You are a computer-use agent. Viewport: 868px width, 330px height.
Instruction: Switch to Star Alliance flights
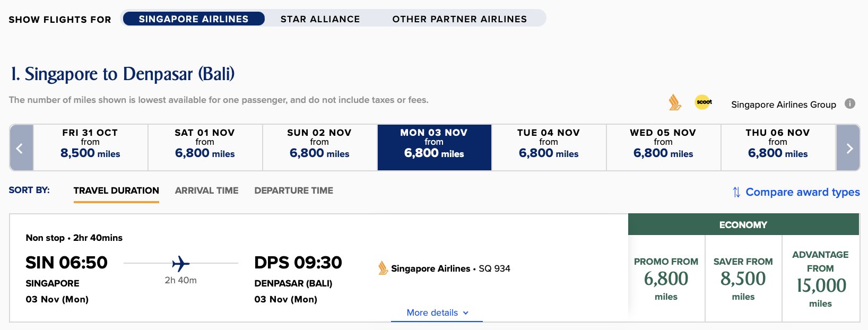pyautogui.click(x=320, y=19)
